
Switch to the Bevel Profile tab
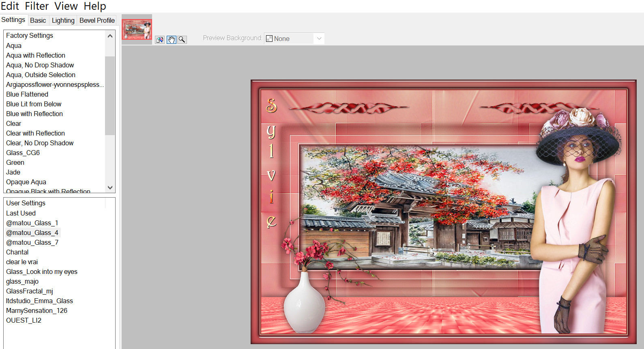coord(97,20)
